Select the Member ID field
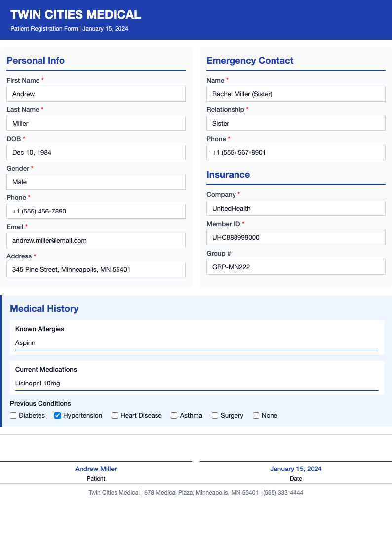 (296, 237)
